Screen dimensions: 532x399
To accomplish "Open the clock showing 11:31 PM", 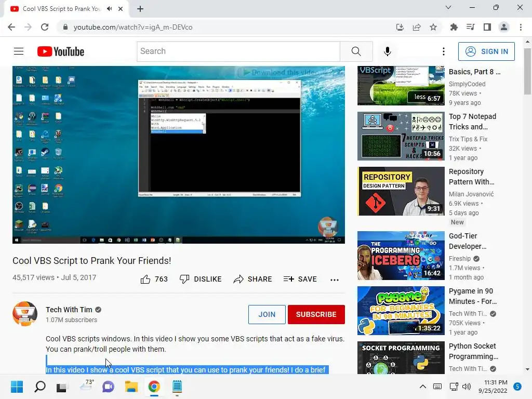I will [x=493, y=387].
